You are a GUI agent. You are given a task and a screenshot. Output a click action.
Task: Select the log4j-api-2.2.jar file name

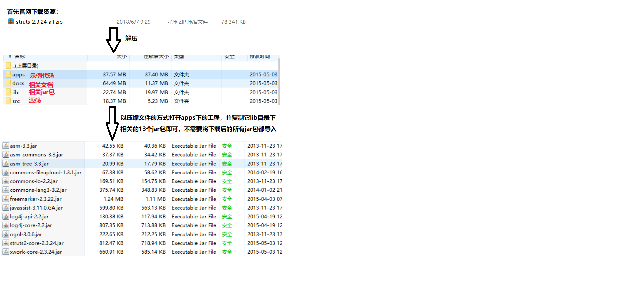[x=29, y=216]
